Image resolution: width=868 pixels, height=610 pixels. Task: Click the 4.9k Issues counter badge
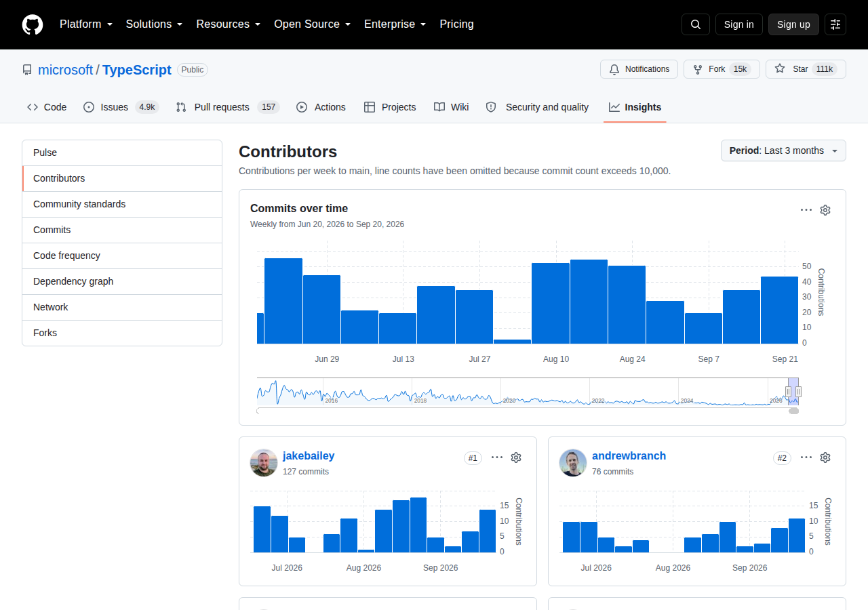(147, 107)
